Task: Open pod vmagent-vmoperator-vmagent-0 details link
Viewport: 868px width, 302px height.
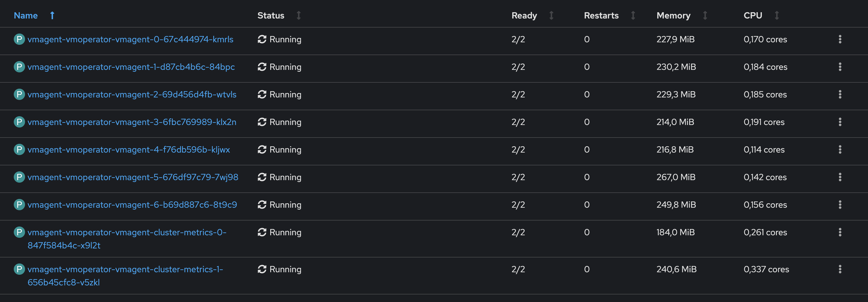Action: pos(130,39)
